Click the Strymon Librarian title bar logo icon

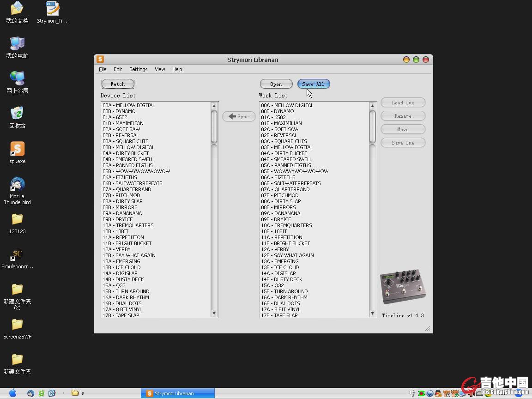[100, 60]
